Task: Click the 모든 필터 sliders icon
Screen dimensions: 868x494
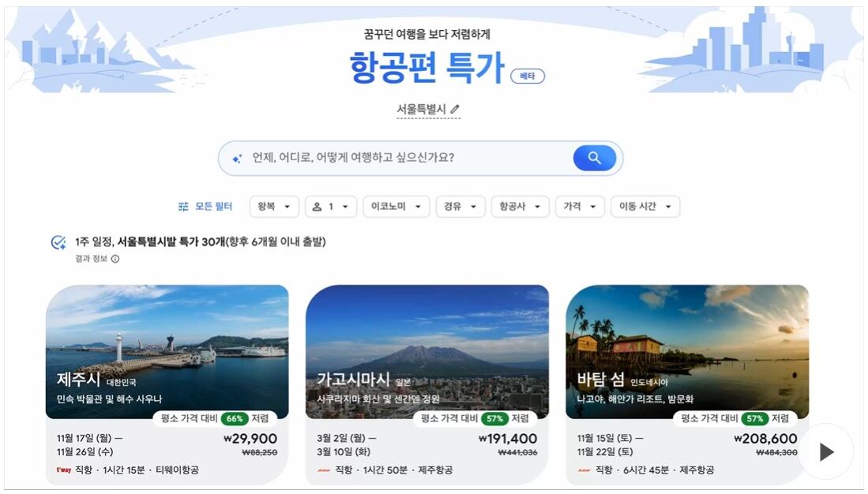Action: point(183,206)
